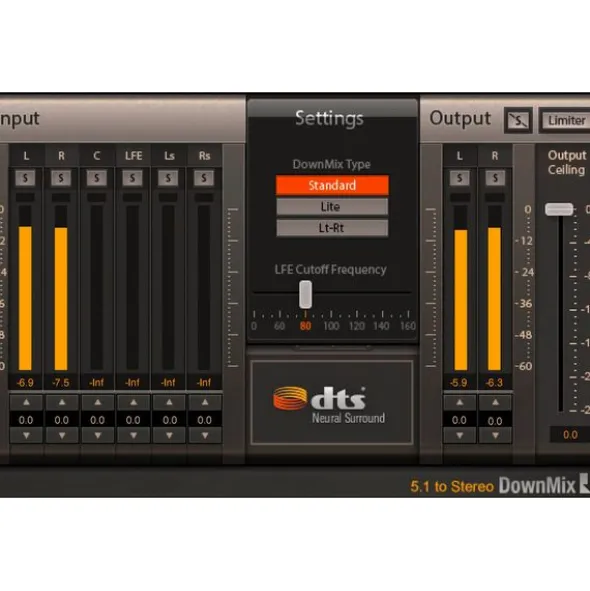Click input Rs trim value field
This screenshot has height=591, width=590.
coord(205,420)
